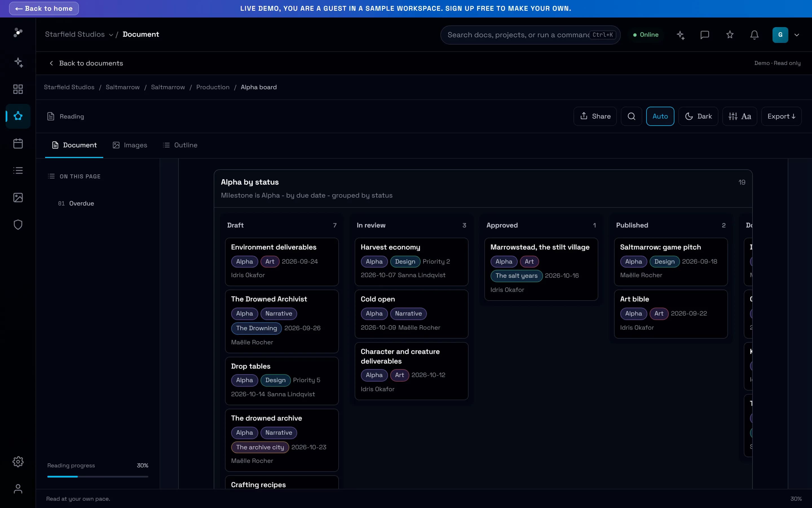Switch to the Images tab
The height and width of the screenshot is (508, 812).
pos(130,145)
